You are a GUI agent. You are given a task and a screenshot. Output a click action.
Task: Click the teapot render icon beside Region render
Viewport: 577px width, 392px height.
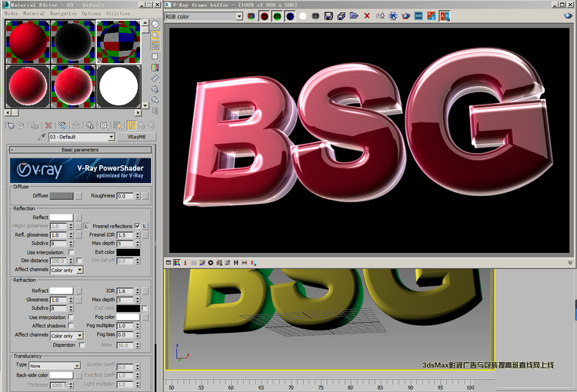coord(405,16)
